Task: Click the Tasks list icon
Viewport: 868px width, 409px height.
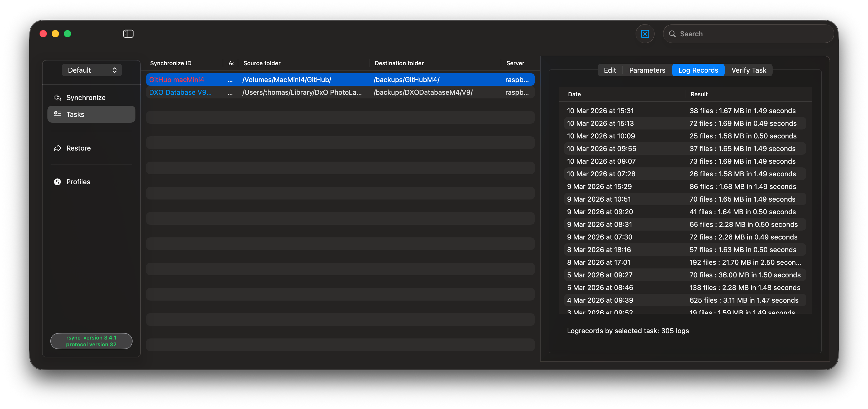Action: (x=57, y=114)
